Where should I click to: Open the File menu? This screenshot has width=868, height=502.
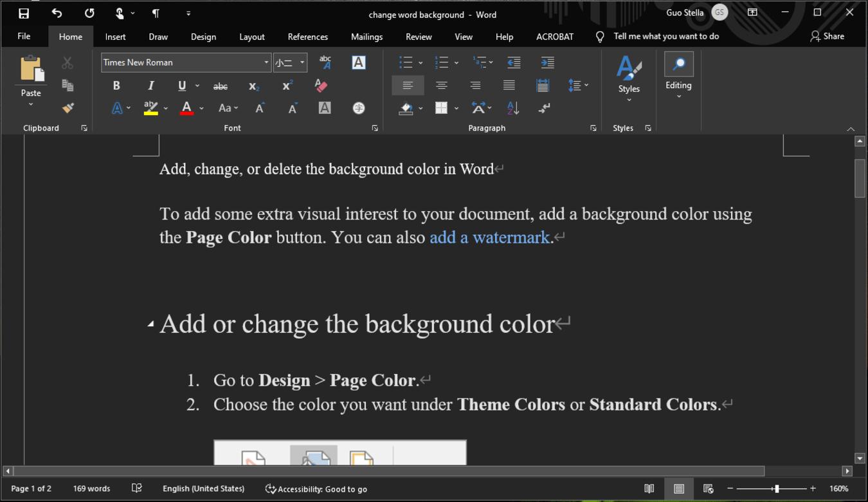[24, 37]
